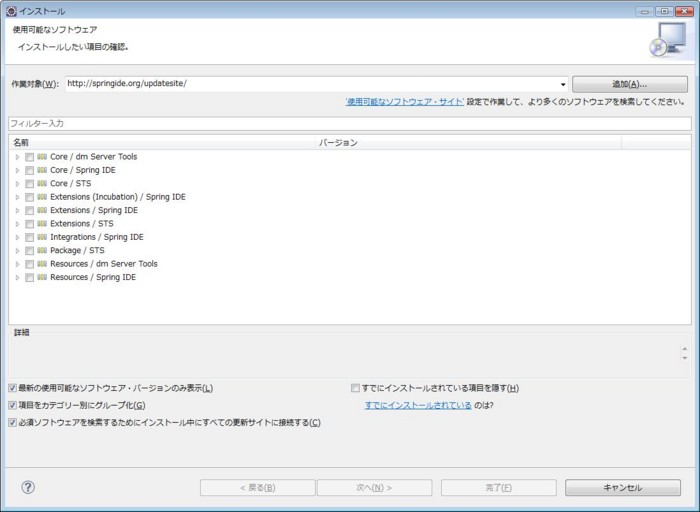Image resolution: width=700 pixels, height=512 pixels.
Task: Click the filter text input field
Action: click(350, 124)
